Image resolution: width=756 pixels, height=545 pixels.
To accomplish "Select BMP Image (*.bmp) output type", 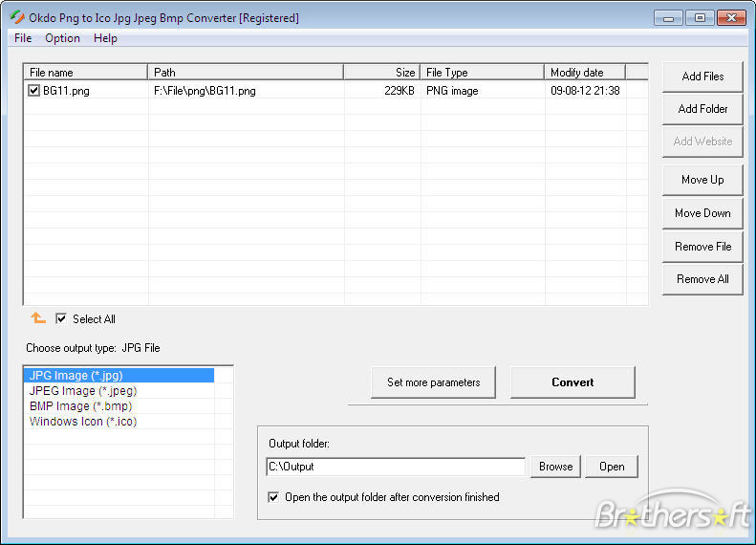I will (x=119, y=406).
